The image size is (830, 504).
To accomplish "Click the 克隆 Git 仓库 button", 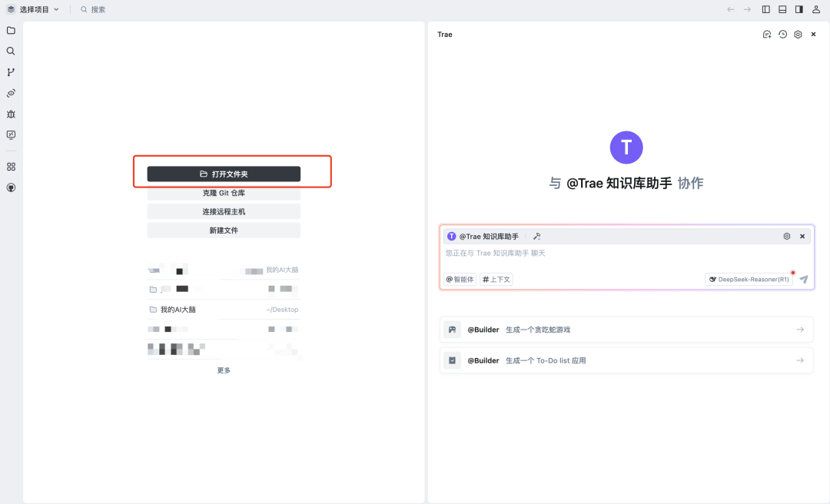I will [x=224, y=194].
